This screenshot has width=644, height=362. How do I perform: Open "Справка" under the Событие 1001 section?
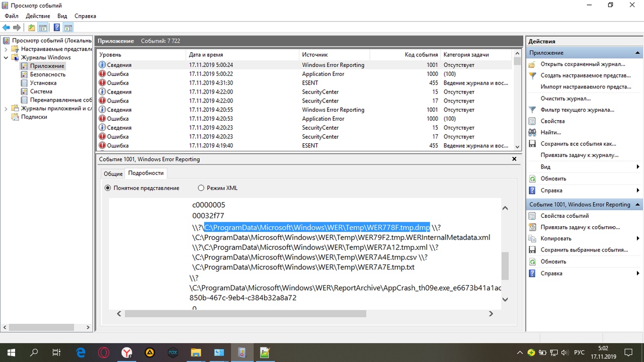point(551,274)
